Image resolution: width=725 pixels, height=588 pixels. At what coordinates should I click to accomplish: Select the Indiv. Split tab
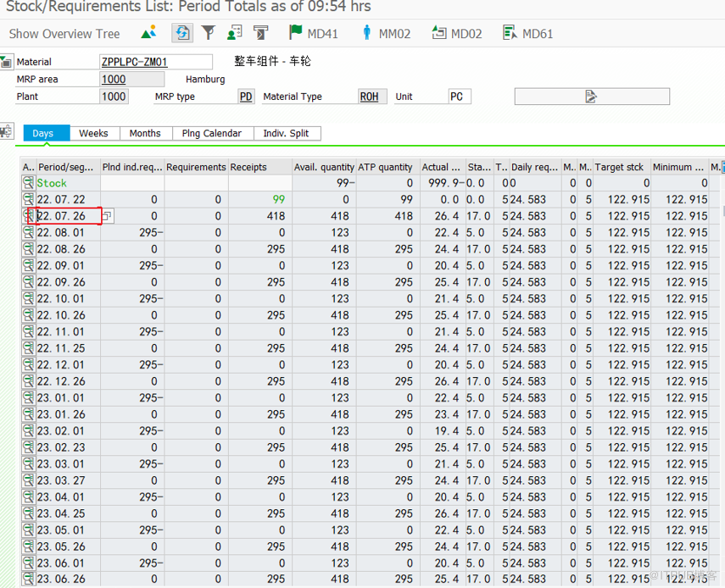click(286, 133)
